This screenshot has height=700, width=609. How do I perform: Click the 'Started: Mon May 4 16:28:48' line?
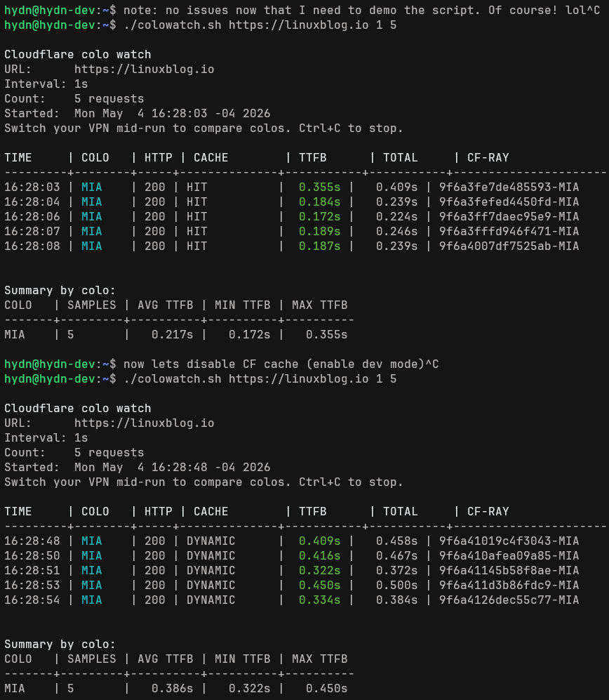tap(138, 468)
